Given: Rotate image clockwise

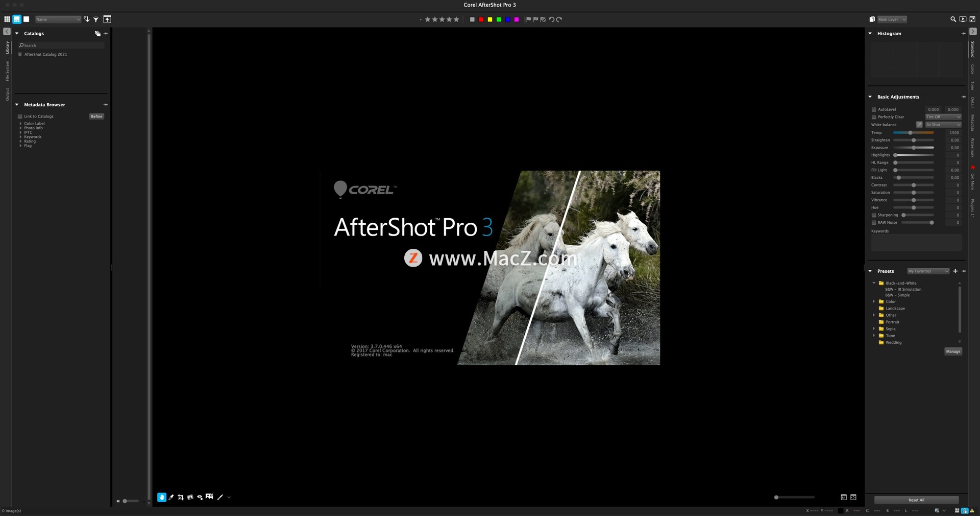Looking at the screenshot, I should coord(559,19).
